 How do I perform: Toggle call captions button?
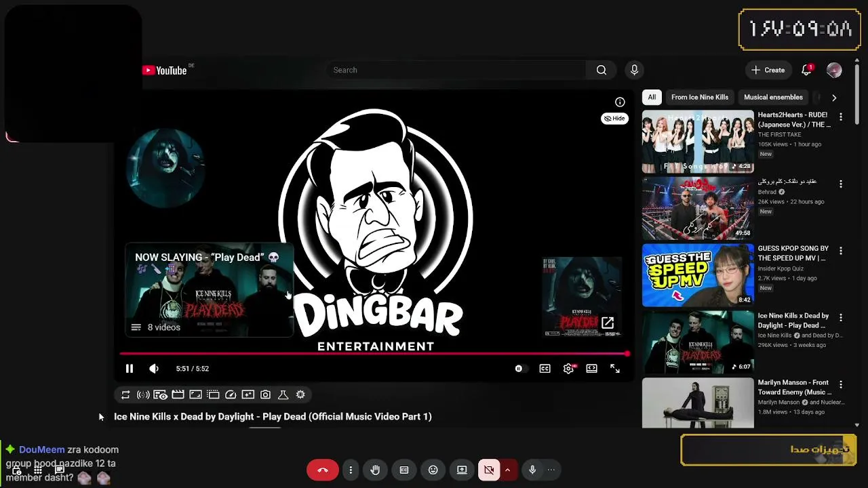tap(404, 470)
